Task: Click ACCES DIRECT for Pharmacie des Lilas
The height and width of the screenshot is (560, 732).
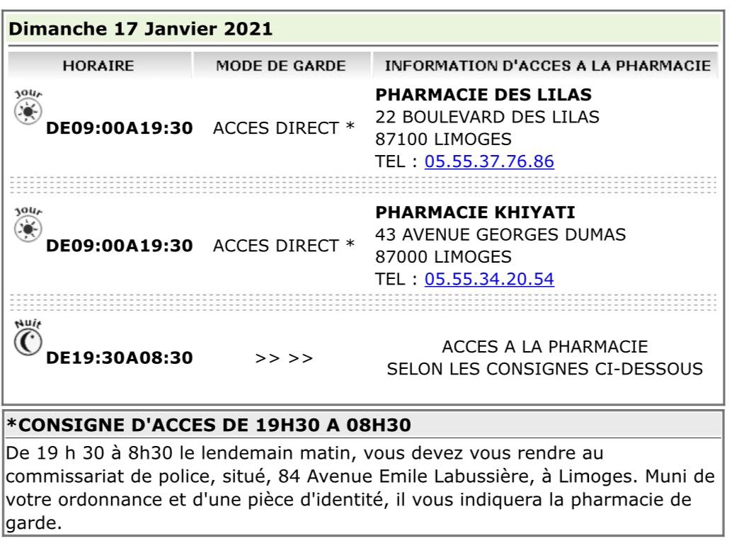Action: pyautogui.click(x=284, y=128)
